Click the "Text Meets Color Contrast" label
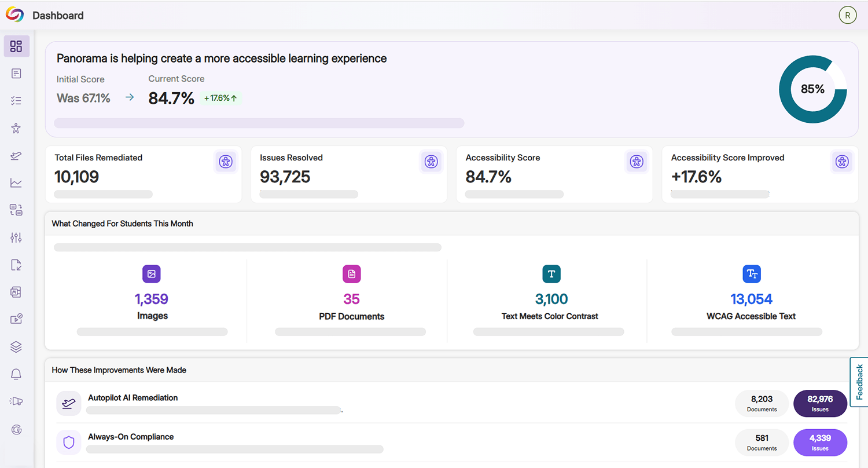Image resolution: width=868 pixels, height=468 pixels. tap(550, 316)
